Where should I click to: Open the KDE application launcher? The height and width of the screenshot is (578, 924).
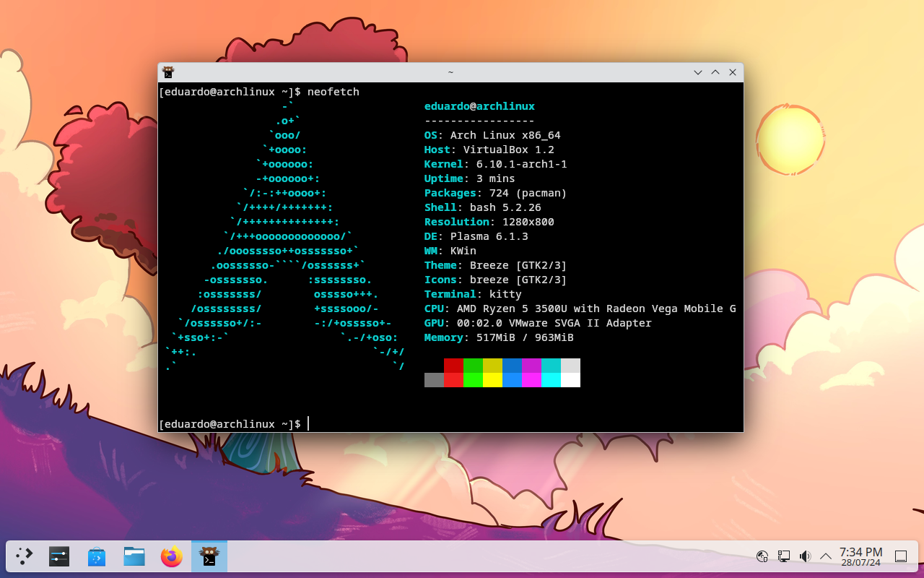click(x=25, y=556)
